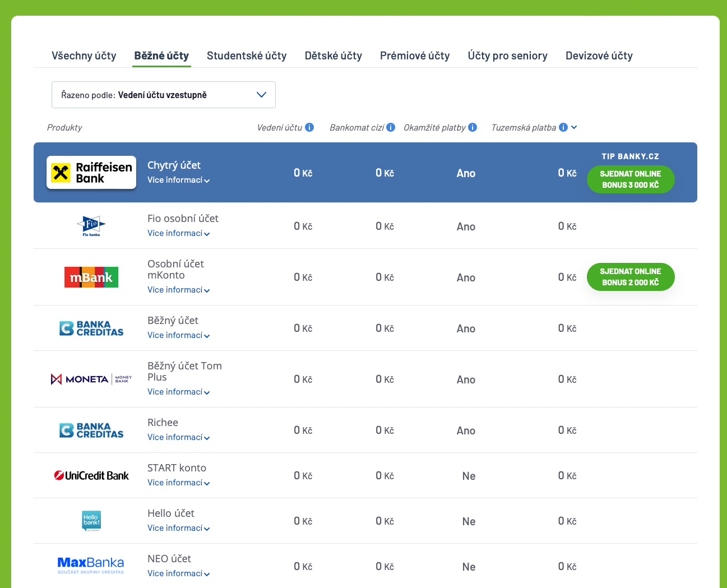
Task: Expand Tuzemská platba column chevron
Action: click(x=574, y=127)
